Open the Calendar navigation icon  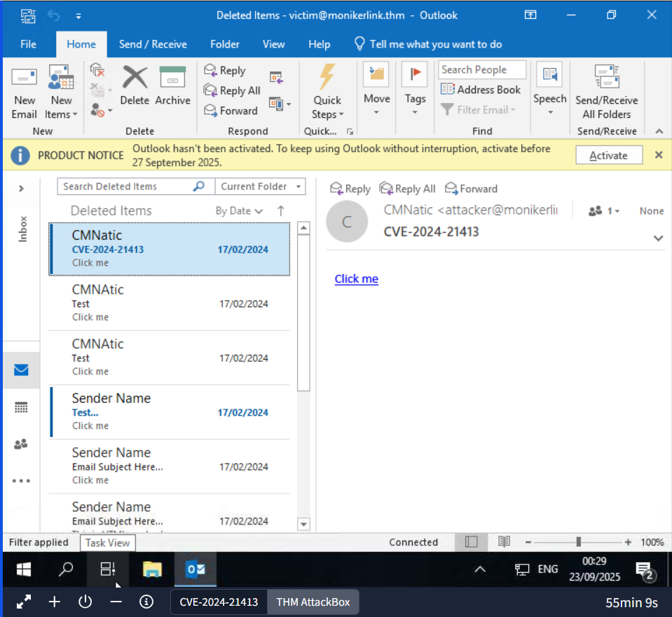21,407
